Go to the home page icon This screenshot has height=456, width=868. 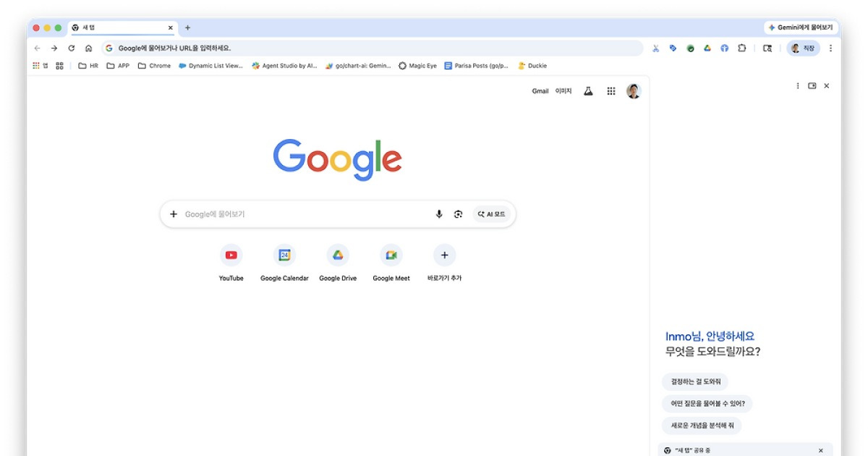(x=88, y=48)
